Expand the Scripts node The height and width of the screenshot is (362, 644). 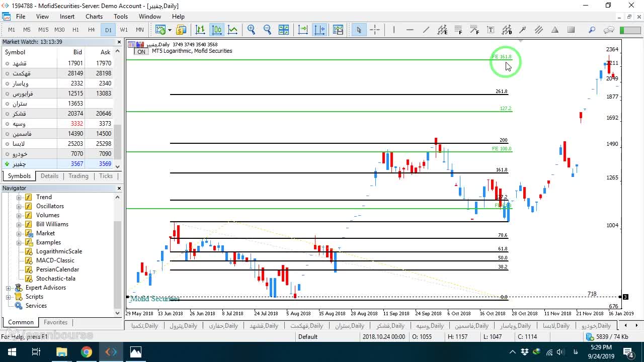click(x=9, y=297)
